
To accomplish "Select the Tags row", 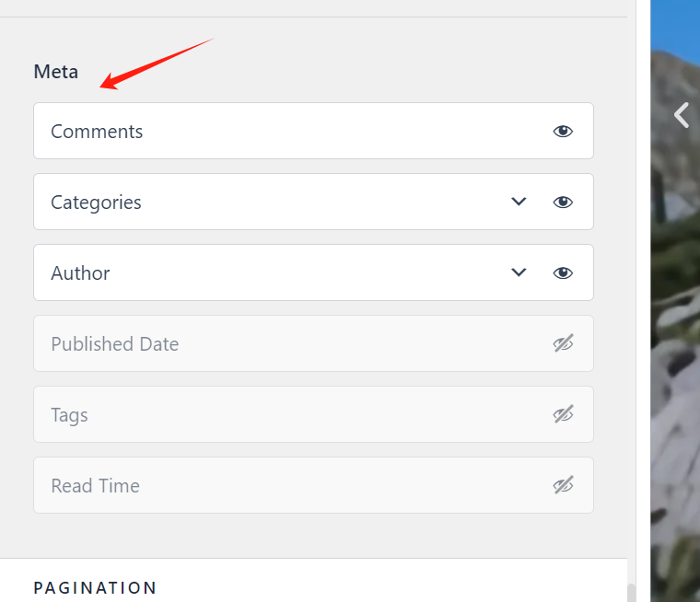I will [69, 415].
